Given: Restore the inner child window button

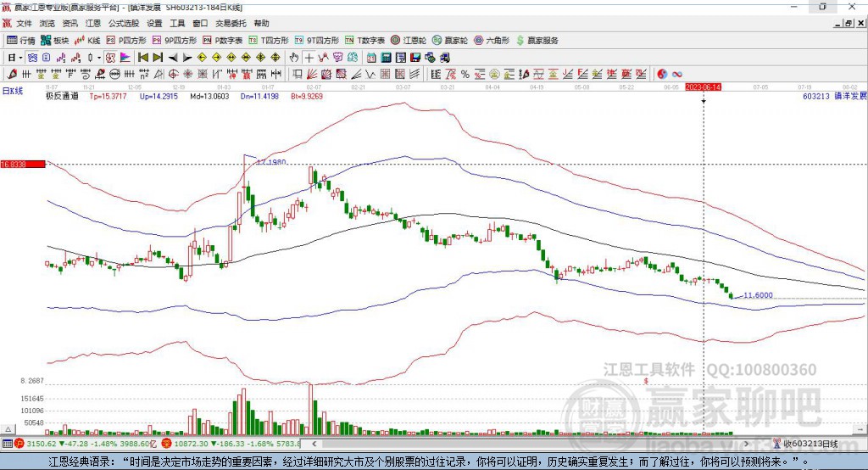Looking at the screenshot, I should pos(849,23).
